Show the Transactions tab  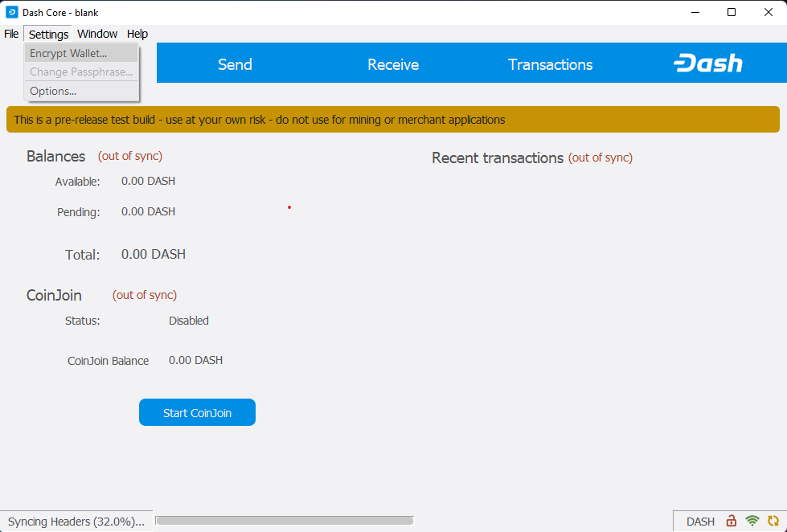click(550, 64)
